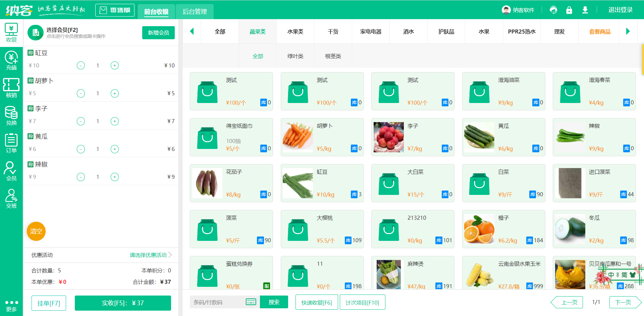Expand the 请选择优惠活动 promotion selector
644x316 pixels.
[148, 255]
